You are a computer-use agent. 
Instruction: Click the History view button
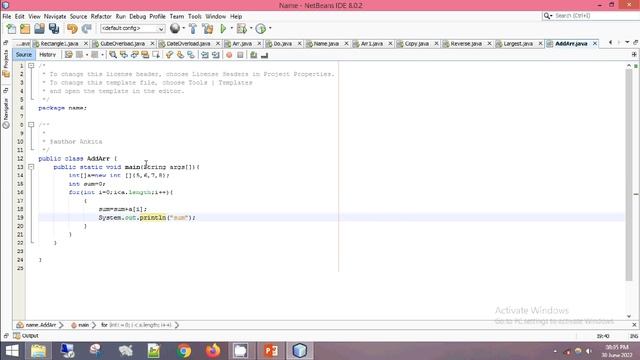point(48,55)
